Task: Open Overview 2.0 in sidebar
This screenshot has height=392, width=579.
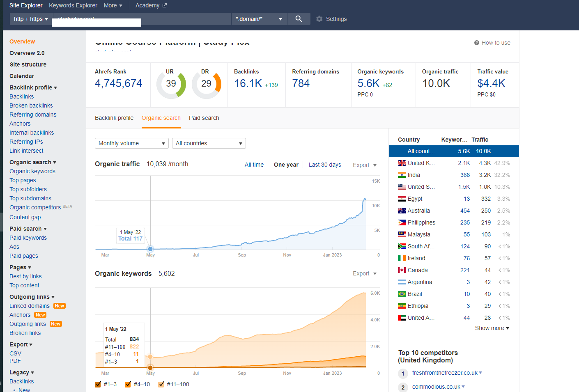Action: (27, 53)
